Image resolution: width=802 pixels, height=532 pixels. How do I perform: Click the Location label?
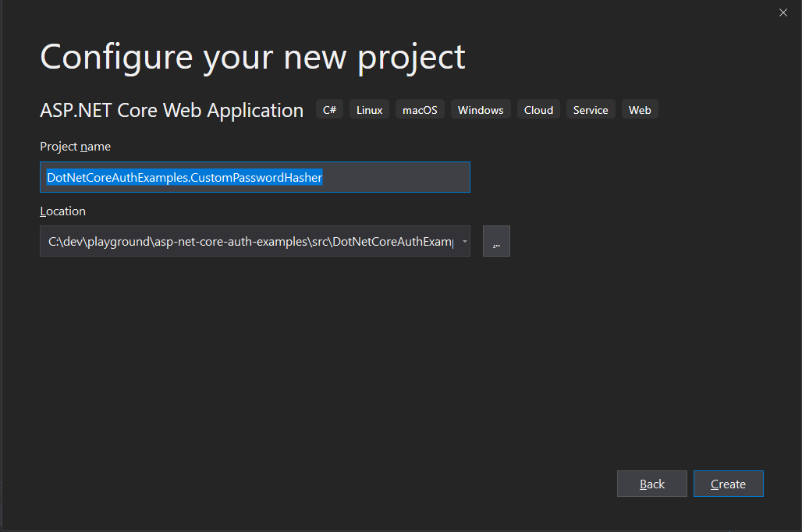coord(62,211)
